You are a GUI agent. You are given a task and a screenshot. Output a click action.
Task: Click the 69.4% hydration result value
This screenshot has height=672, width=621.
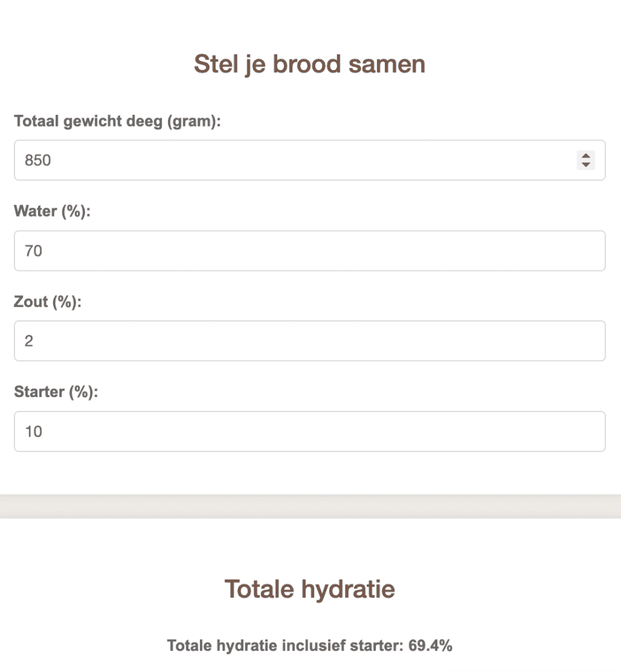click(430, 646)
